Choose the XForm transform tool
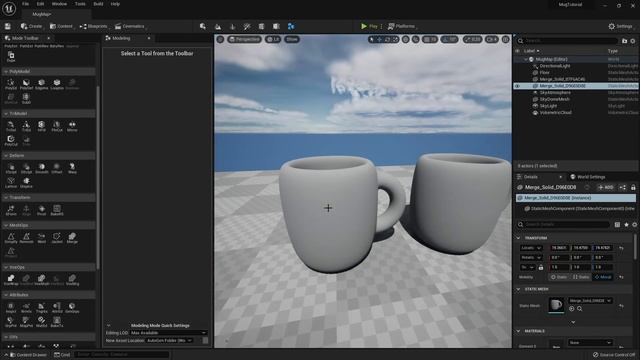 (x=11, y=210)
